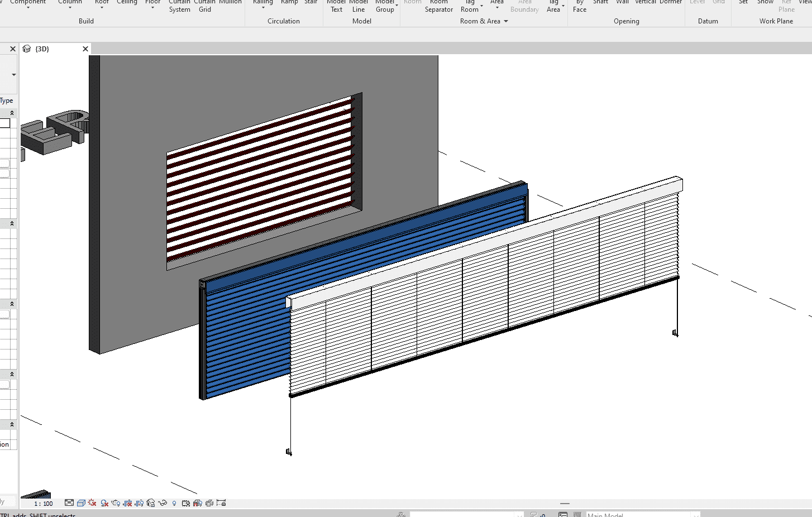Click Reveal Hidden Elements lightbulb icon
812x517 pixels.
174,503
